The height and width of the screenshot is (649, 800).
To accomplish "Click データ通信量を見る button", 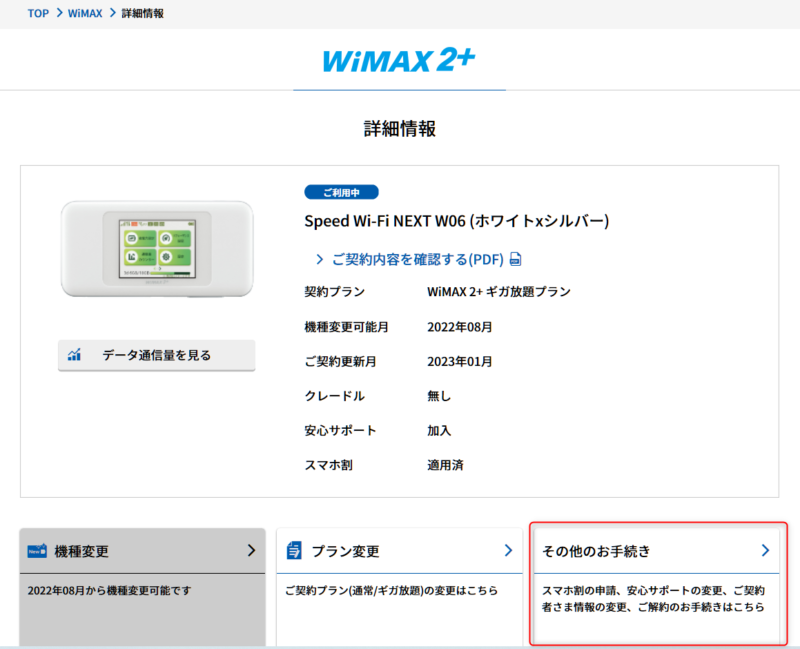I will [x=157, y=355].
